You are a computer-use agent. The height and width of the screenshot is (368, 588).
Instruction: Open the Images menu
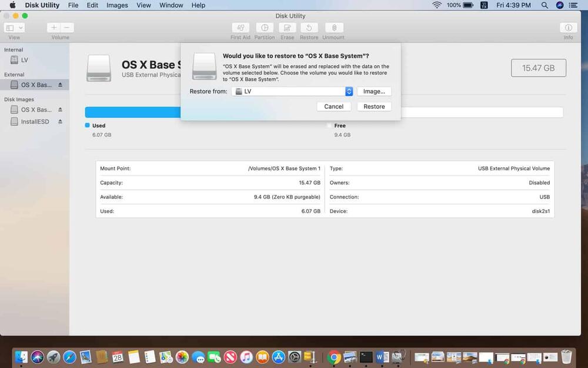pyautogui.click(x=117, y=5)
